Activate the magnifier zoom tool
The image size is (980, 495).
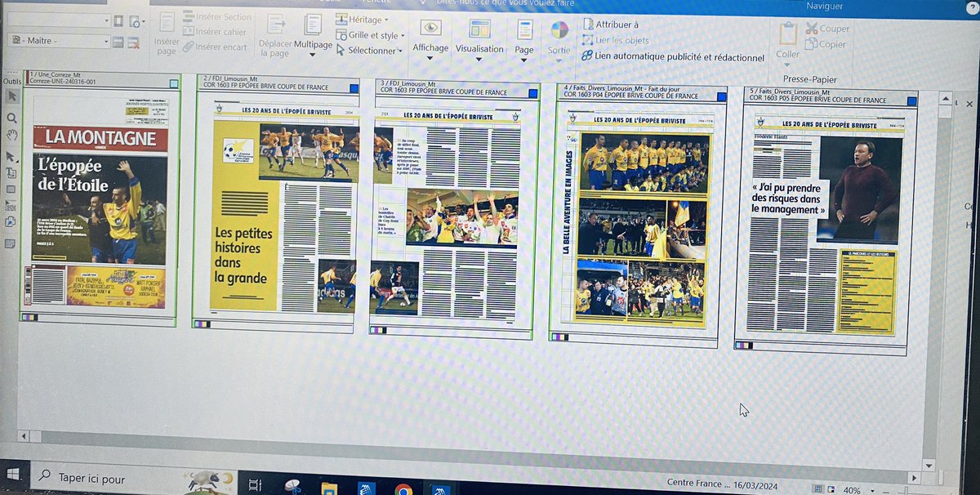11,118
